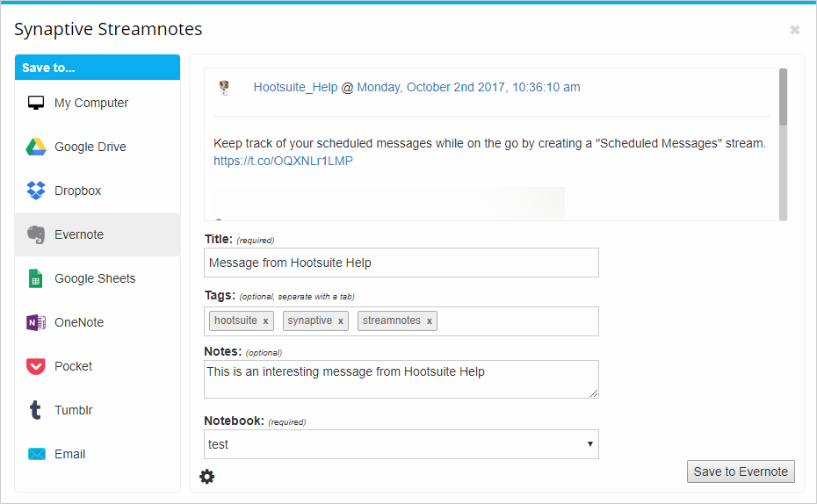Click the Save to... header
The height and width of the screenshot is (504, 817).
click(x=98, y=68)
